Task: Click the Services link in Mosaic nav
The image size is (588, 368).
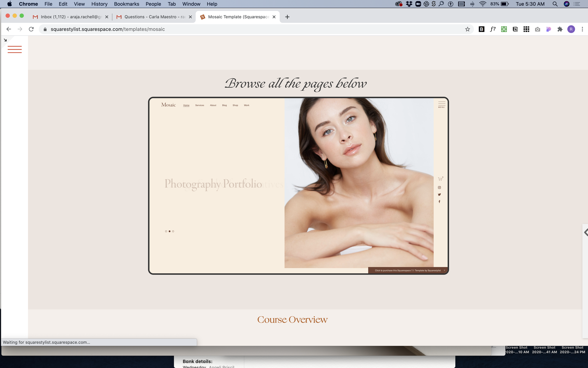Action: point(199,105)
